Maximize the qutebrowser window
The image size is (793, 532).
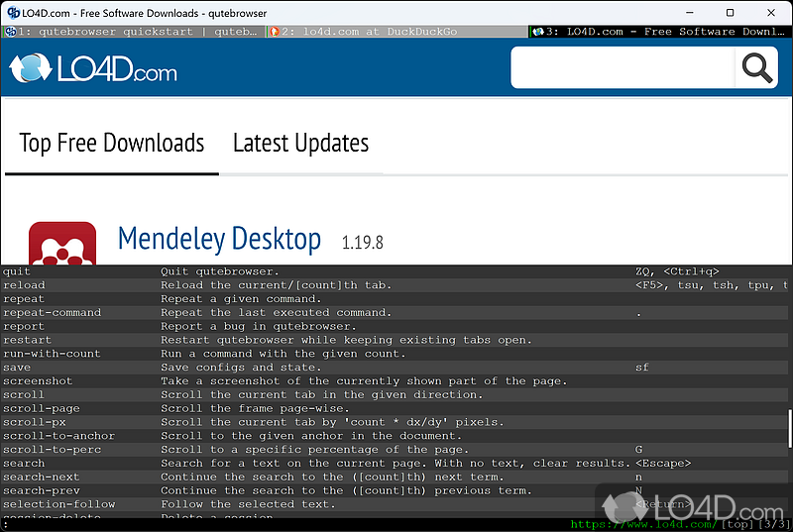pos(730,13)
